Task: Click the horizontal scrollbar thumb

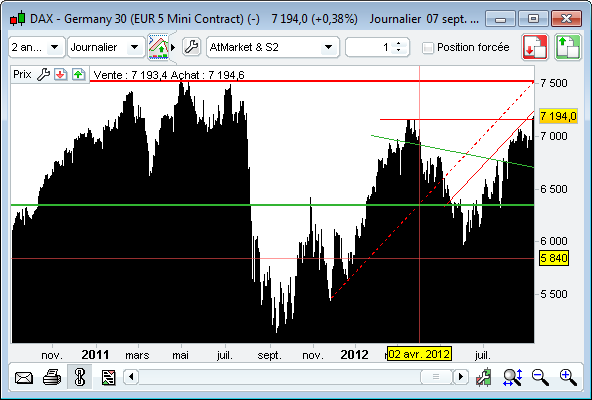Action: [x=436, y=377]
